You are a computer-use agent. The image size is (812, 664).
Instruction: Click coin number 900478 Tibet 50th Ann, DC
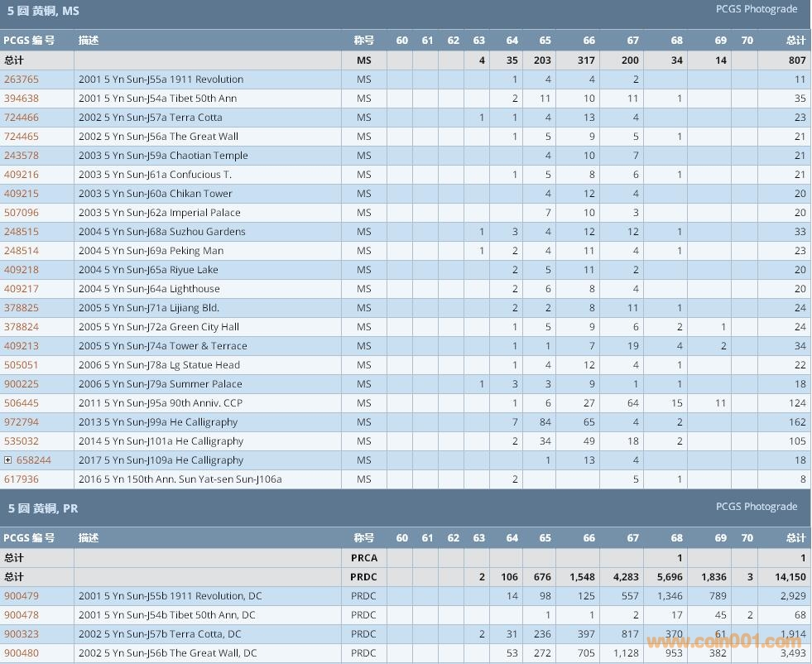[x=22, y=615]
